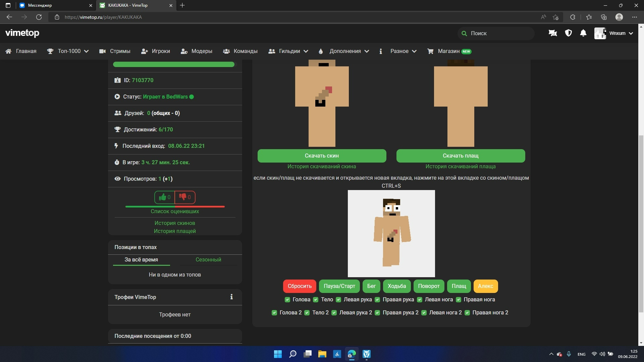Click the shield icon in header
This screenshot has height=362, width=644.
pos(568,33)
